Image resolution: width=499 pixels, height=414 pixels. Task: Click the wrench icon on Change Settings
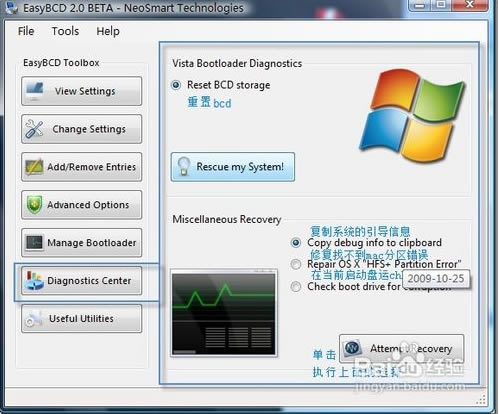pyautogui.click(x=34, y=129)
